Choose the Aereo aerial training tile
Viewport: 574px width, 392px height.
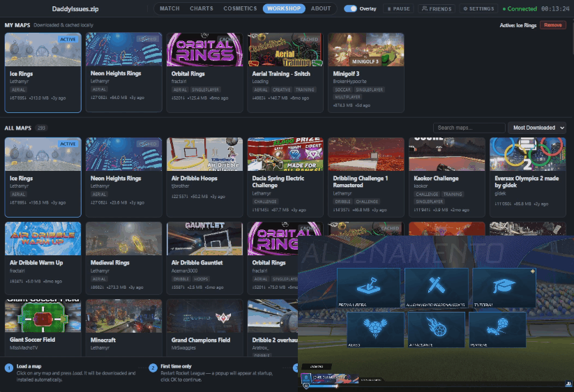[376, 329]
